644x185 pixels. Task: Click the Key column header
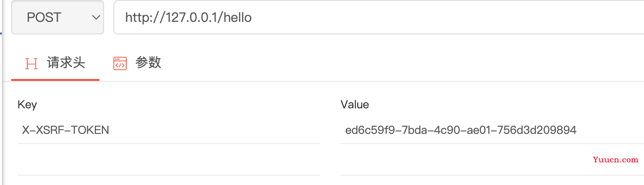[27, 105]
